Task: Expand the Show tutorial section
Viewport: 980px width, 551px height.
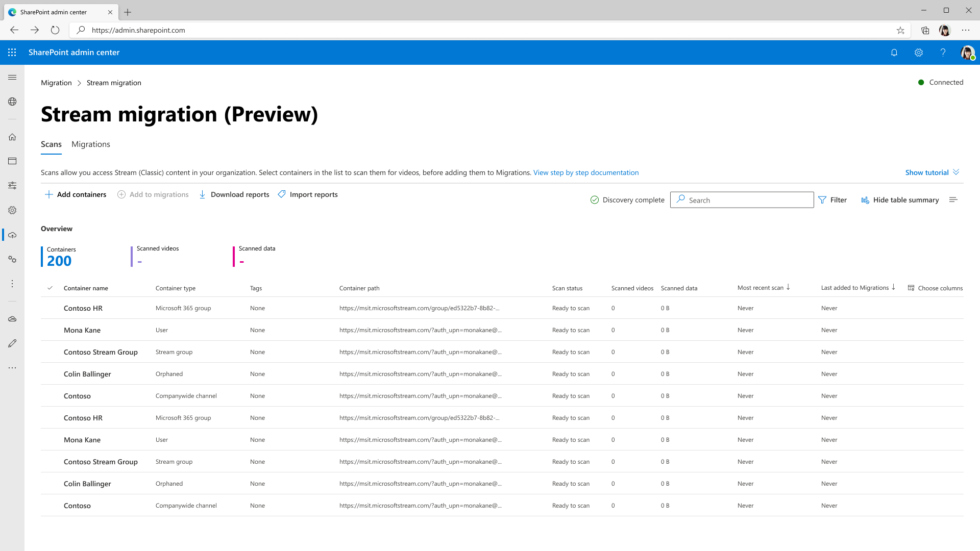Action: (x=932, y=172)
